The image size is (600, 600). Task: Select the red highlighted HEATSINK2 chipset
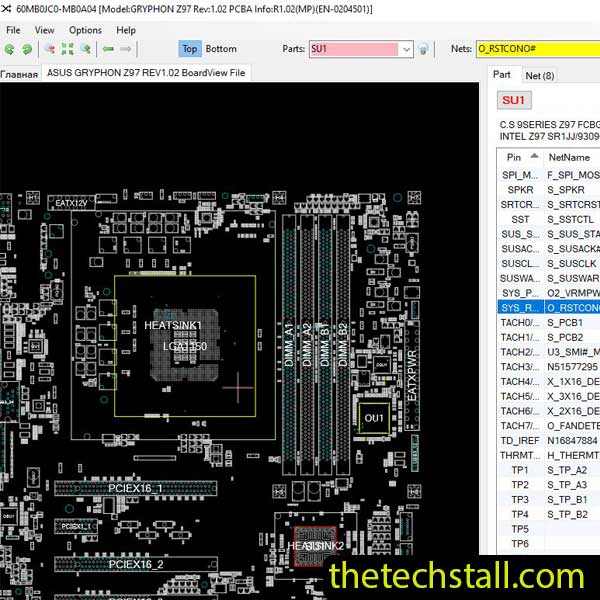[315, 546]
